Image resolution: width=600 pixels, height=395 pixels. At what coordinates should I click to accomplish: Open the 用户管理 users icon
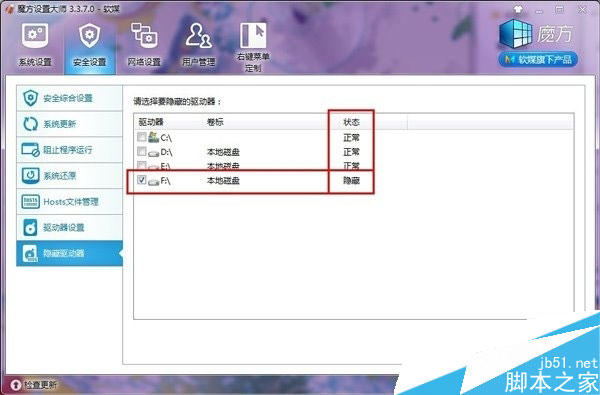(x=198, y=35)
